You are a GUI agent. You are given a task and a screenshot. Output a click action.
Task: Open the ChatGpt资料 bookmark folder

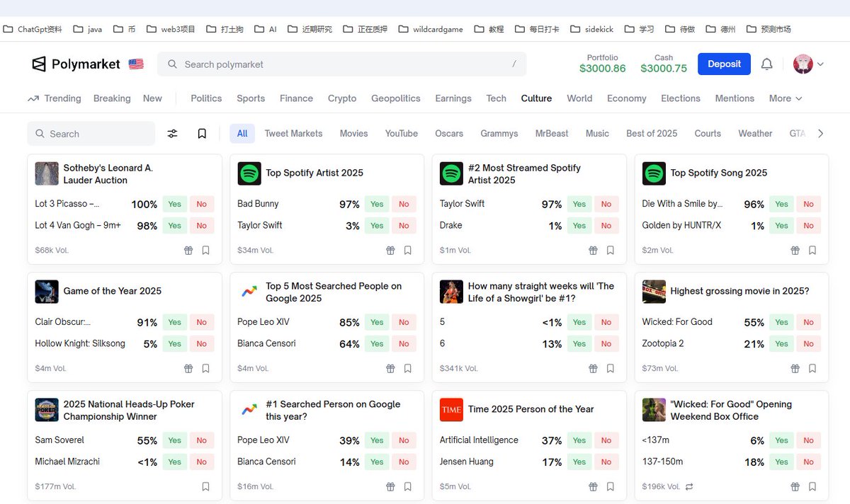click(x=33, y=29)
